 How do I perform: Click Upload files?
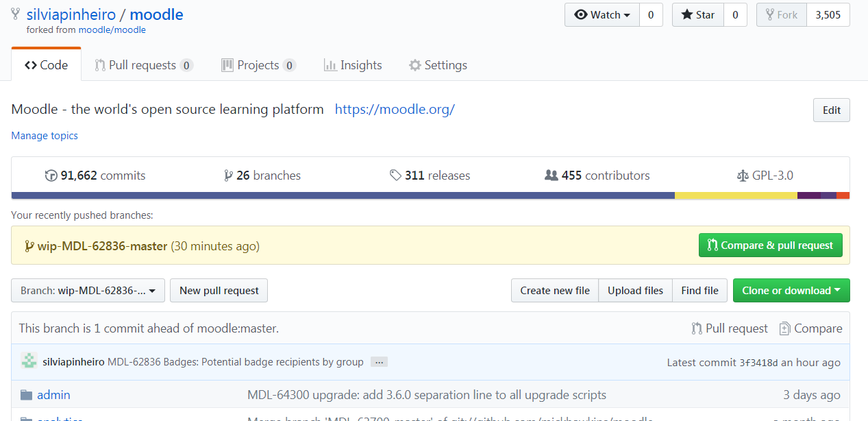tap(636, 291)
